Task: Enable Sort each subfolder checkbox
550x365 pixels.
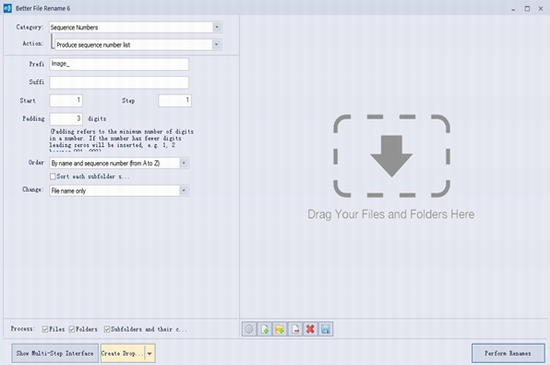Action: tap(53, 176)
